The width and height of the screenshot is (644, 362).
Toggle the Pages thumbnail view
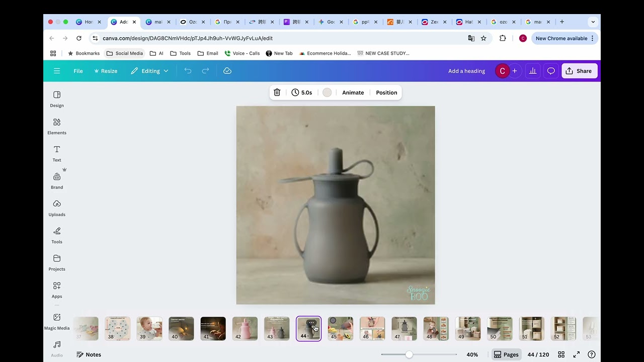tap(506, 354)
